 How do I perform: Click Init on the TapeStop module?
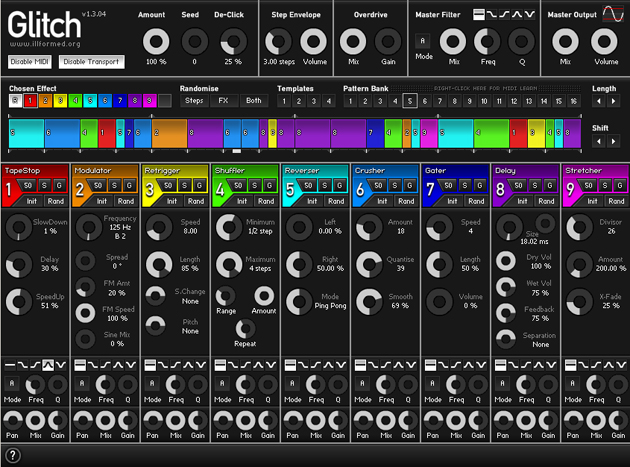31,201
